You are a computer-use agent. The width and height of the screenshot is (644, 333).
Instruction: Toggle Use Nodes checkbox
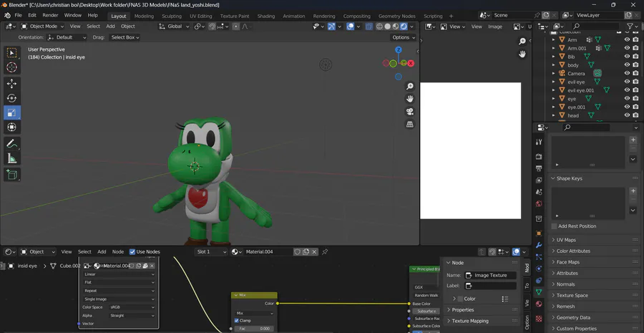pyautogui.click(x=132, y=251)
